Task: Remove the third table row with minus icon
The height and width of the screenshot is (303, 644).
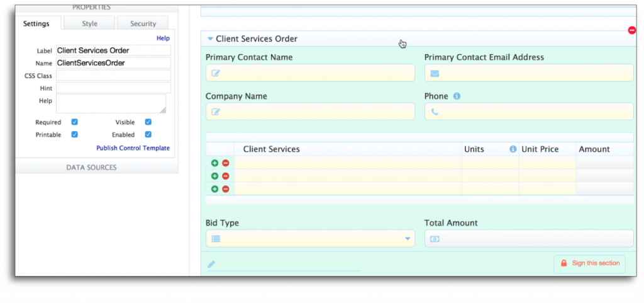Action: point(226,189)
